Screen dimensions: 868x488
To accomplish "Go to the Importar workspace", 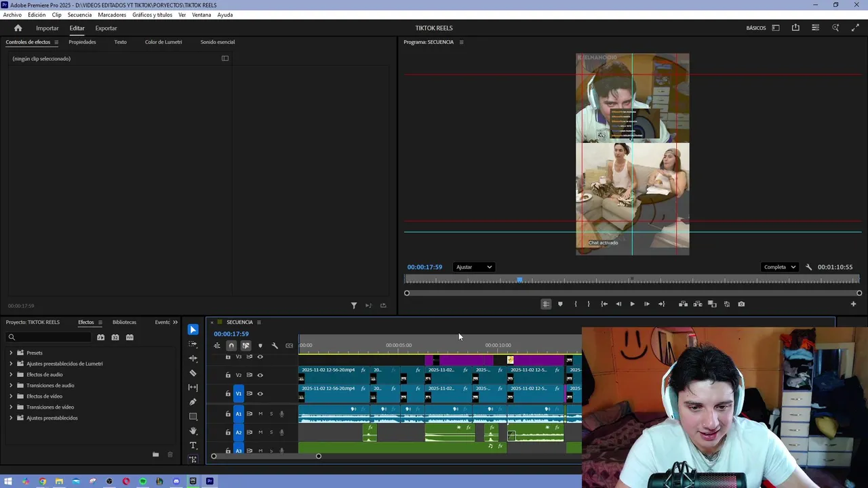I will [x=47, y=28].
